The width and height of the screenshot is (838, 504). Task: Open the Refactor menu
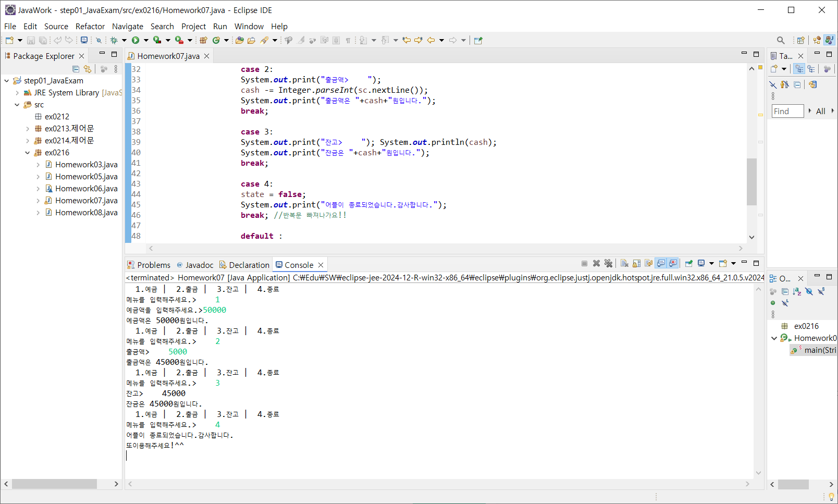tap(90, 27)
